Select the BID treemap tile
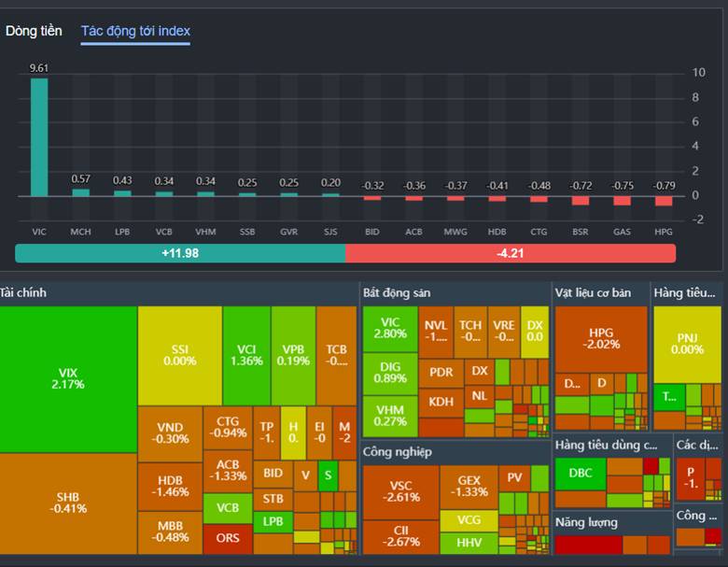Viewport: 728px width, 567px height. tap(273, 474)
